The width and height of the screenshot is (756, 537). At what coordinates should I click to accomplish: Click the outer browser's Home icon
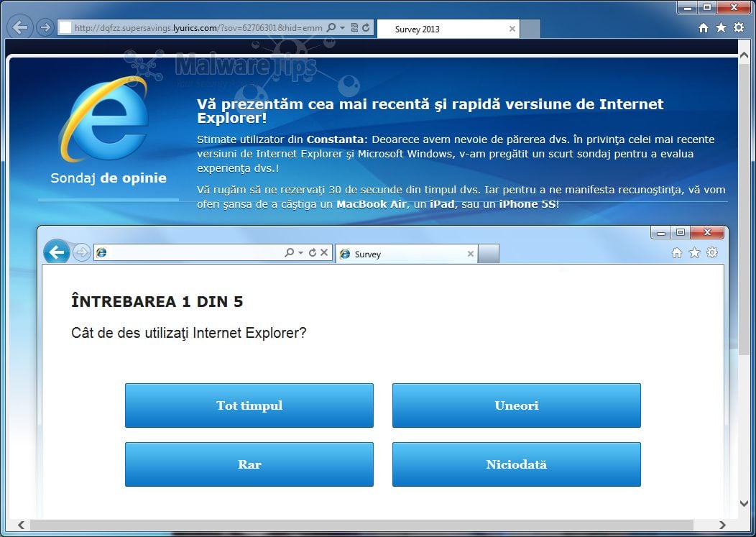(x=704, y=28)
